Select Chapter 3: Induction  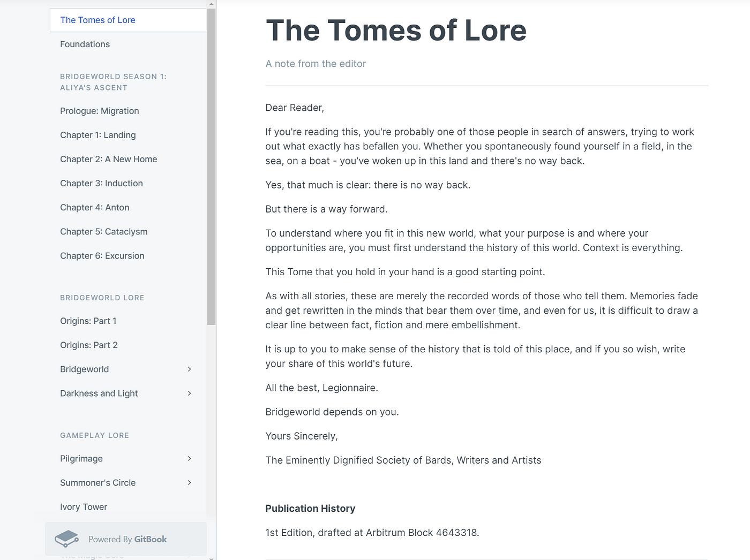point(101,183)
